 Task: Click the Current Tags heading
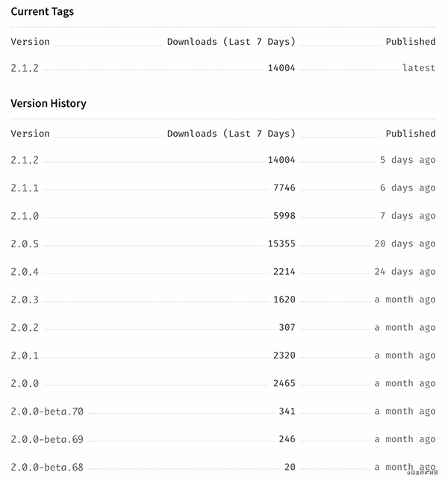pos(43,12)
